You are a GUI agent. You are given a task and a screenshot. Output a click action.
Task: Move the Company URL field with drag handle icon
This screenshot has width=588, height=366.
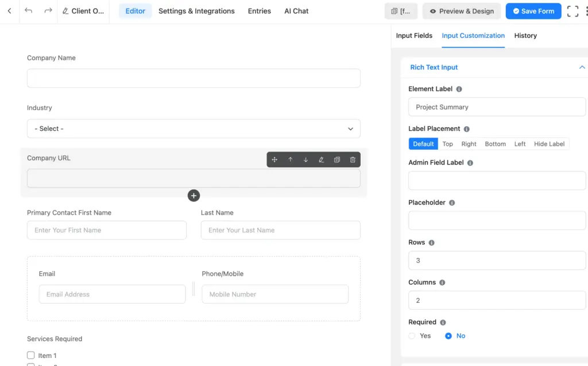coord(274,159)
